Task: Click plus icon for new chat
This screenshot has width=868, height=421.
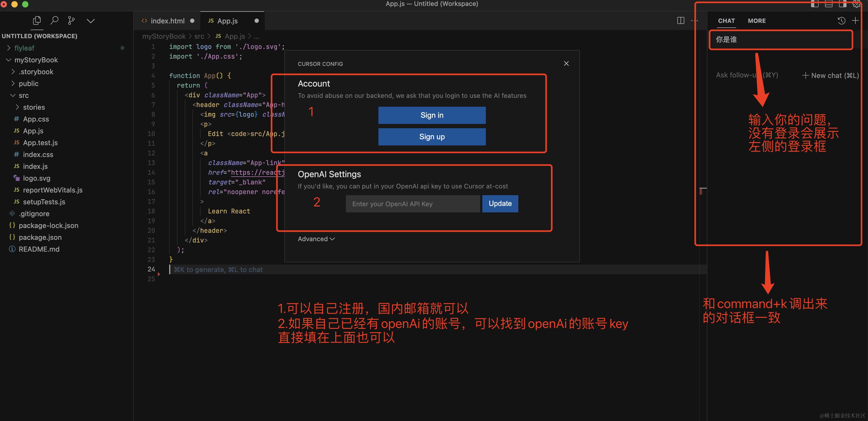Action: pyautogui.click(x=855, y=21)
